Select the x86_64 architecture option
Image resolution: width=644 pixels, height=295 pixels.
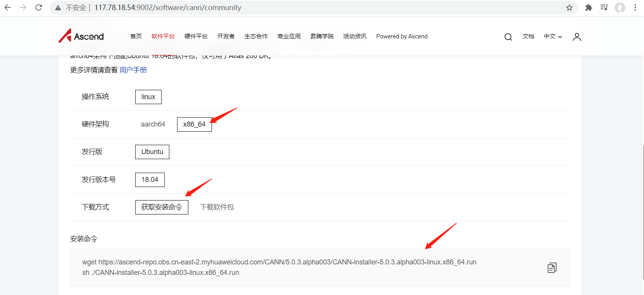[195, 124]
